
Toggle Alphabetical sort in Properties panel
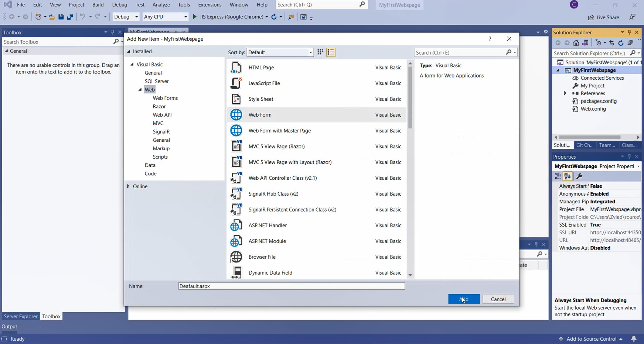pyautogui.click(x=568, y=176)
